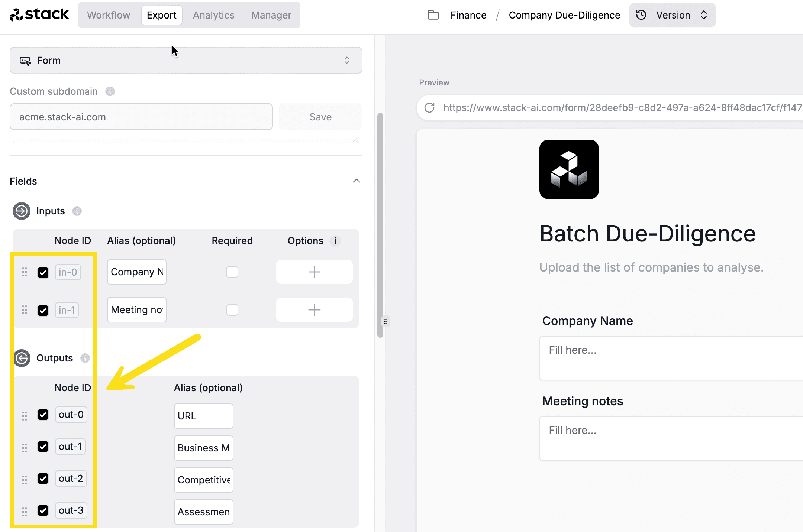
Task: Grab the in-0 row drag handle
Action: (25, 272)
